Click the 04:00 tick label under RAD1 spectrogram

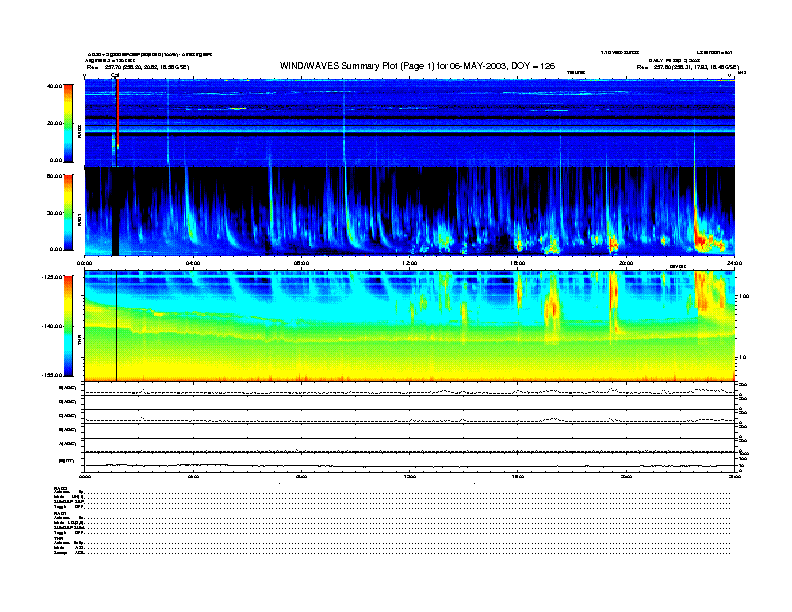193,263
